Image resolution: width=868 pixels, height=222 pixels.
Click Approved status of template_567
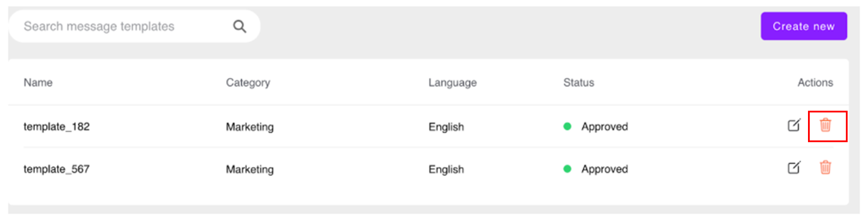tap(605, 170)
